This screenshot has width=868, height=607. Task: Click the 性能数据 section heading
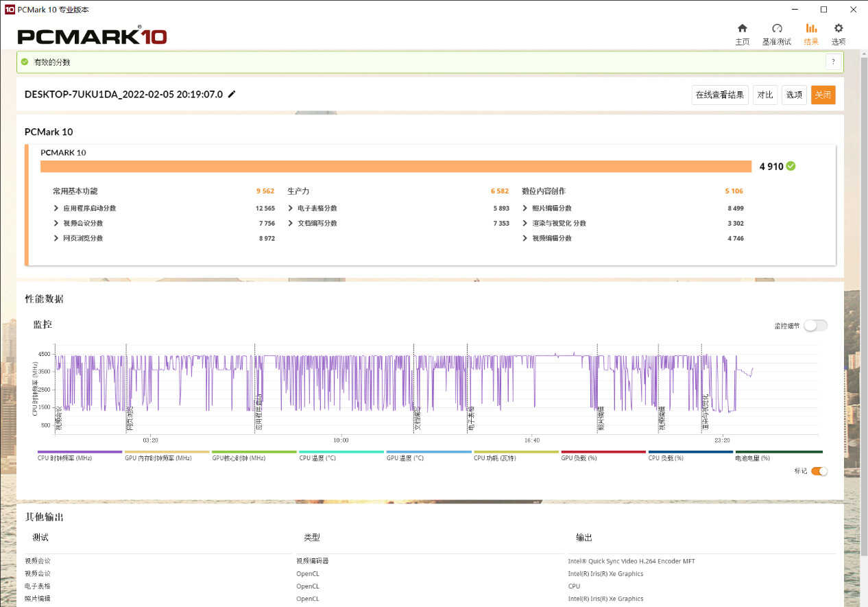point(44,299)
